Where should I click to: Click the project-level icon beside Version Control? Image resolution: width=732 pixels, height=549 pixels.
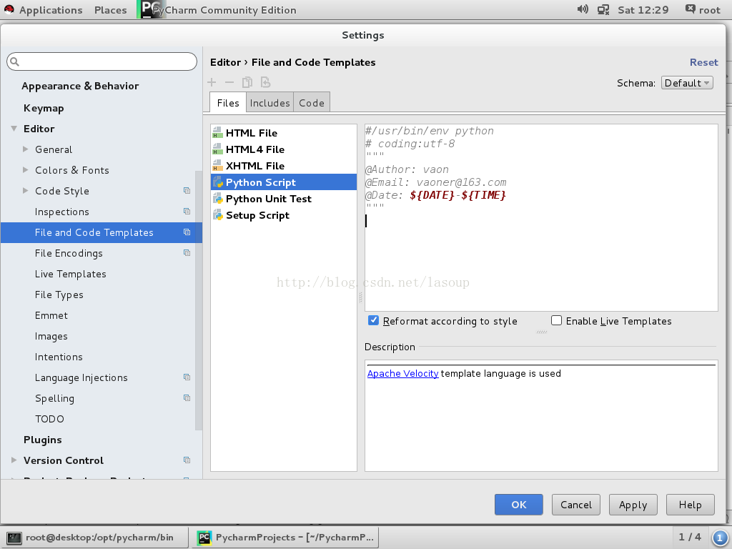[187, 460]
